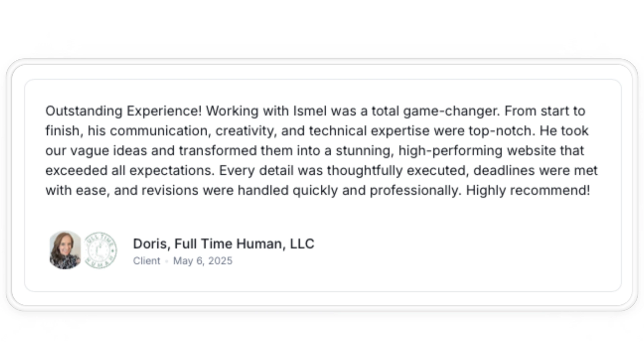The image size is (644, 362).
Task: Click the phrase deadlines were met
Action: point(536,170)
